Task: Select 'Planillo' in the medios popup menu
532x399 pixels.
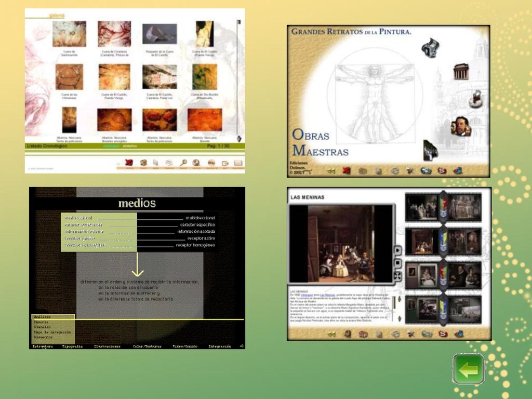Action: [x=42, y=327]
